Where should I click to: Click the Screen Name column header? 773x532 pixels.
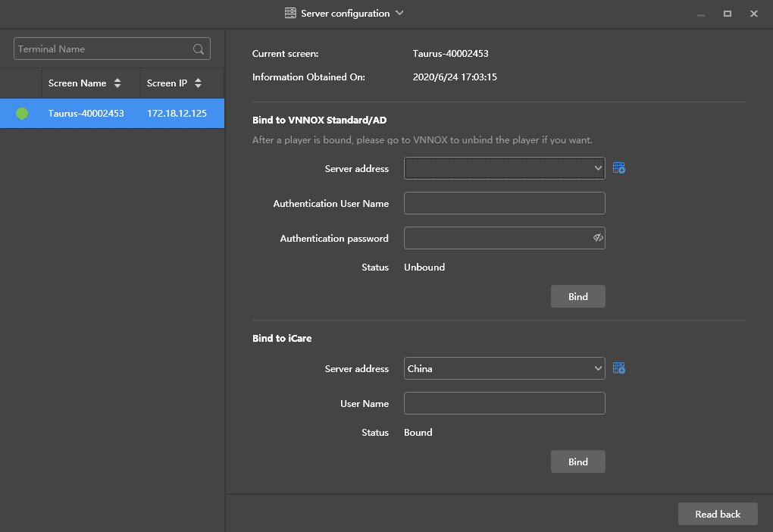point(77,83)
